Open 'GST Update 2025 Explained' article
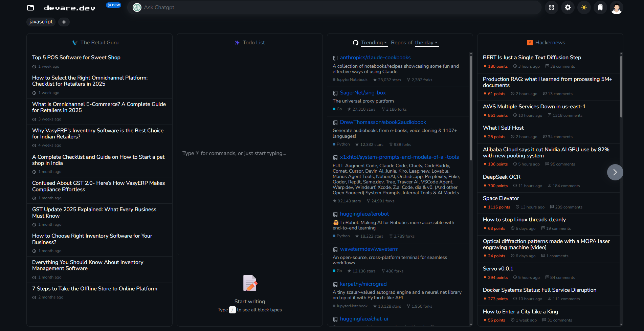644x331 pixels. (94, 213)
